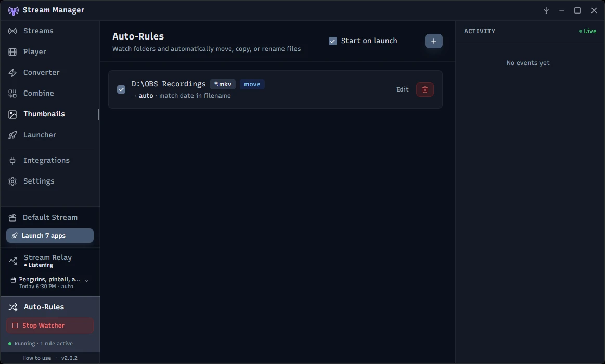Open the Auto-Rules panel in sidebar

click(x=44, y=307)
